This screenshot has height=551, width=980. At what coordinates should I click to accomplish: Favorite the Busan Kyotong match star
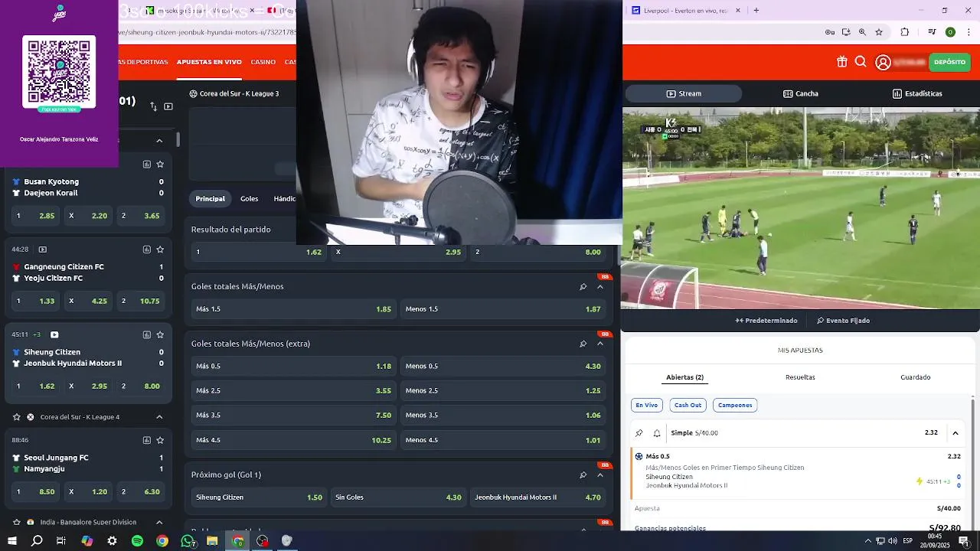pyautogui.click(x=160, y=164)
